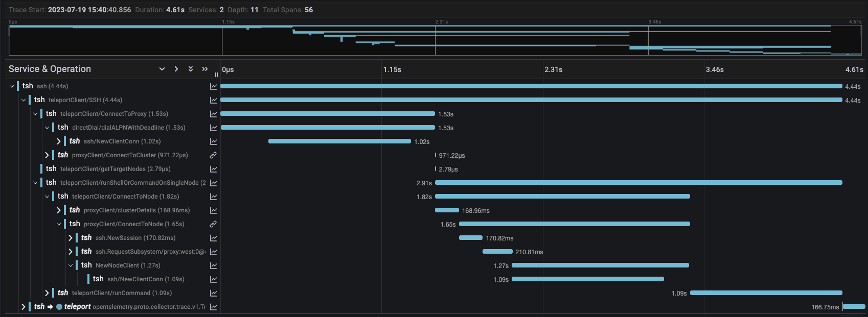Expand one level with header right chevron
Image resolution: width=868 pixels, height=317 pixels.
click(176, 69)
